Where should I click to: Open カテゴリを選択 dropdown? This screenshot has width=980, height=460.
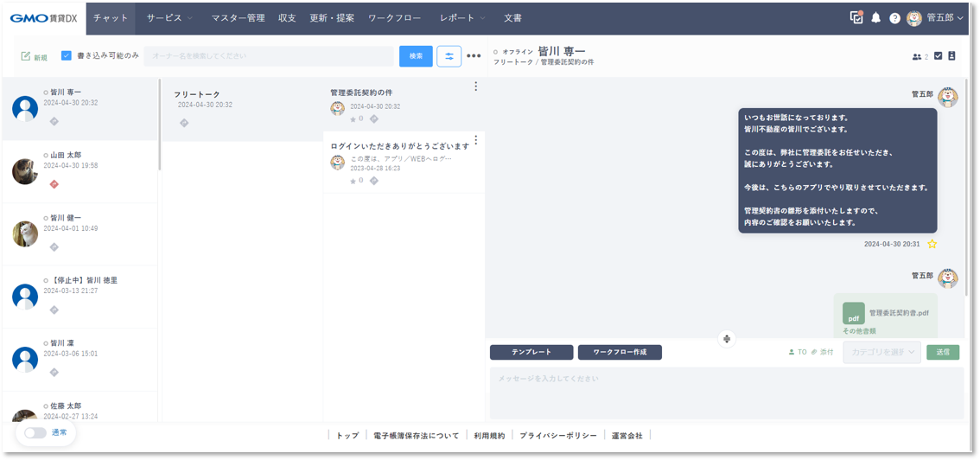click(881, 352)
